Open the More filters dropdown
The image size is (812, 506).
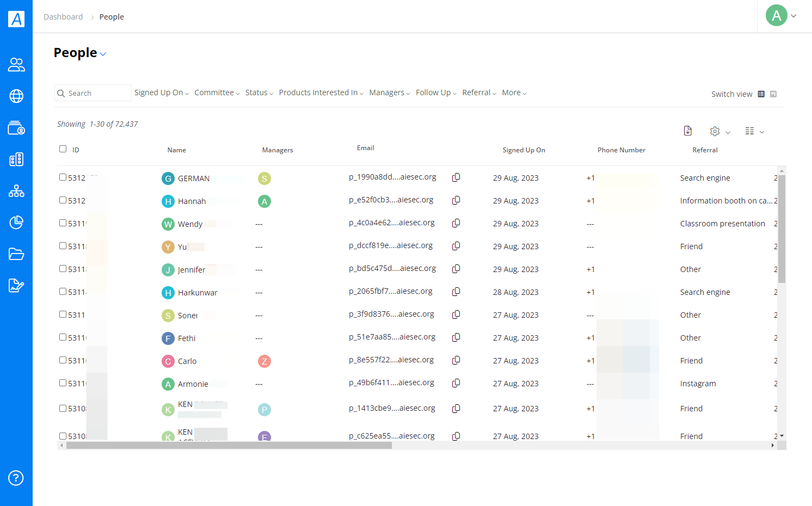[x=514, y=93]
